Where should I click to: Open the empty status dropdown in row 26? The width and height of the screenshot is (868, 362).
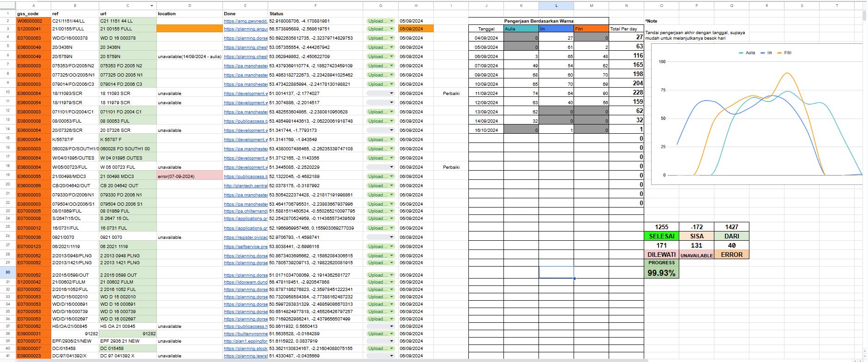381,237
